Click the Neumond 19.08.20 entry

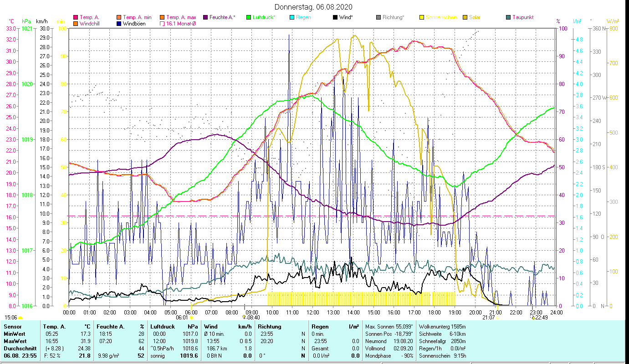coord(389,341)
